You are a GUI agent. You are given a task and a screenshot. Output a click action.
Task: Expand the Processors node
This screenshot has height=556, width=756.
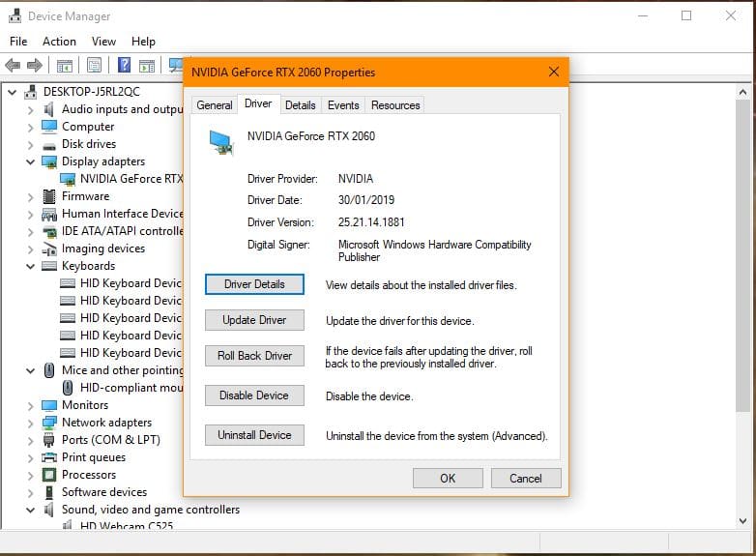point(30,476)
